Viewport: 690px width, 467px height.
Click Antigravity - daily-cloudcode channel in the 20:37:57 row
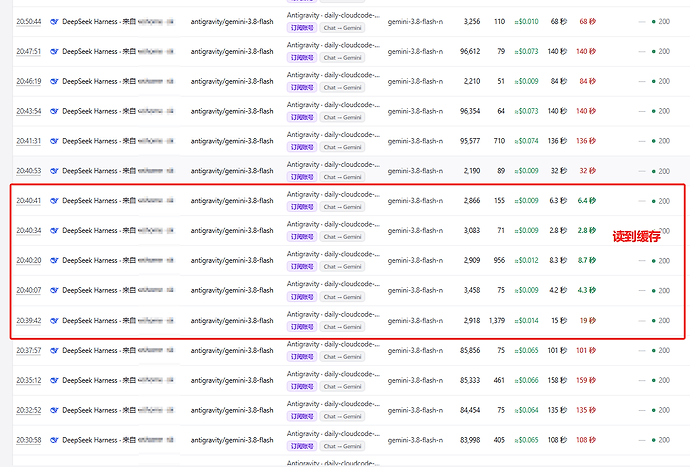[333, 344]
